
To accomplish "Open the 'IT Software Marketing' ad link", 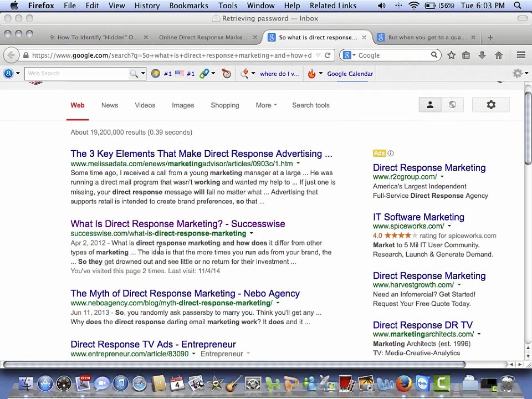I will pos(419,217).
